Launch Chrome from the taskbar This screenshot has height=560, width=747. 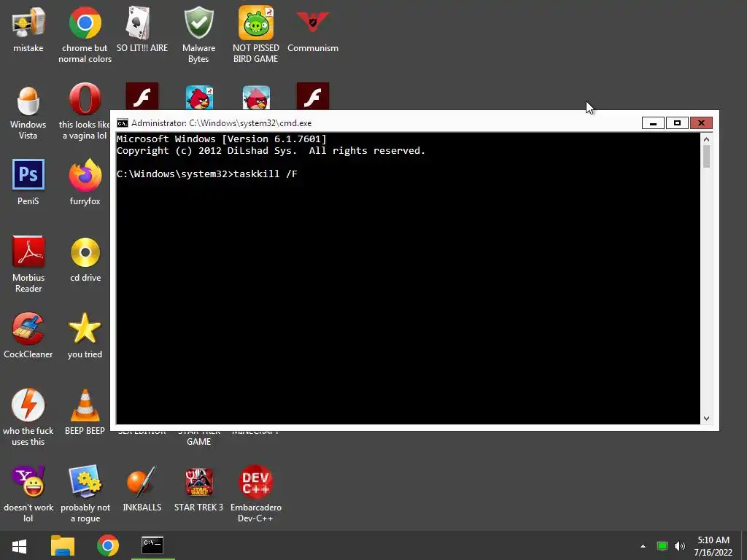pos(108,545)
